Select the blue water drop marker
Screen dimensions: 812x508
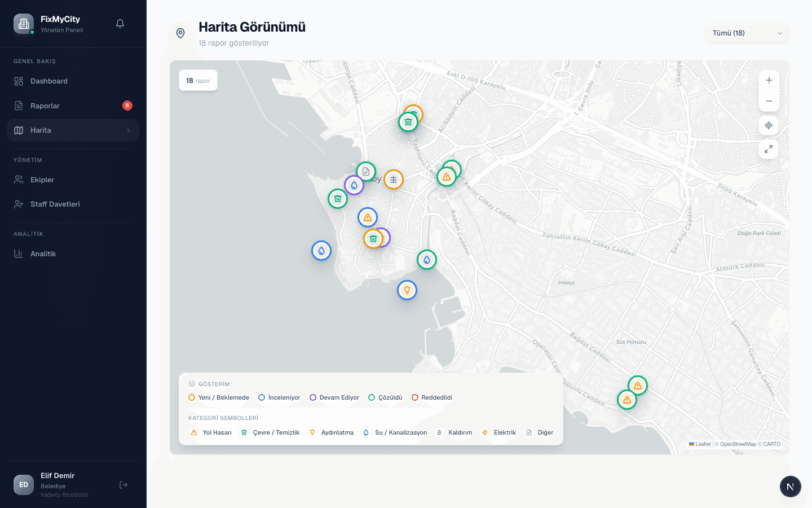point(321,251)
